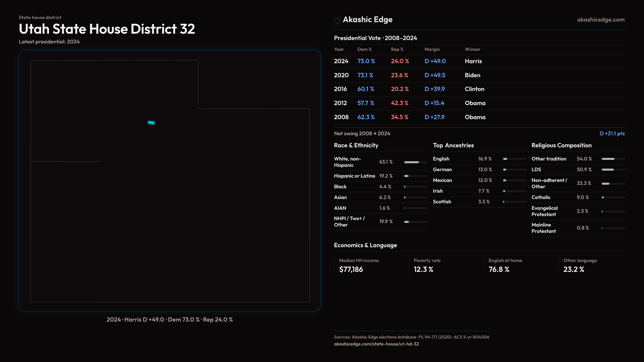This screenshot has width=644, height=362.
Task: Click the Akashic Edge diamond logo icon
Action: pyautogui.click(x=337, y=20)
